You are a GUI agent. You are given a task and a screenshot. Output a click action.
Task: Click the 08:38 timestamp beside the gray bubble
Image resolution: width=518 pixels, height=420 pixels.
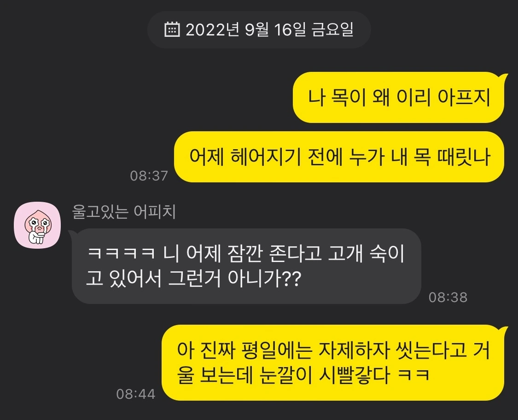click(x=448, y=297)
